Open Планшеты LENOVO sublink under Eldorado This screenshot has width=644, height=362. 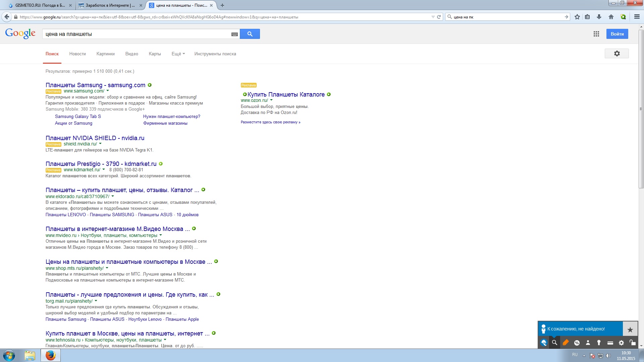click(x=66, y=215)
